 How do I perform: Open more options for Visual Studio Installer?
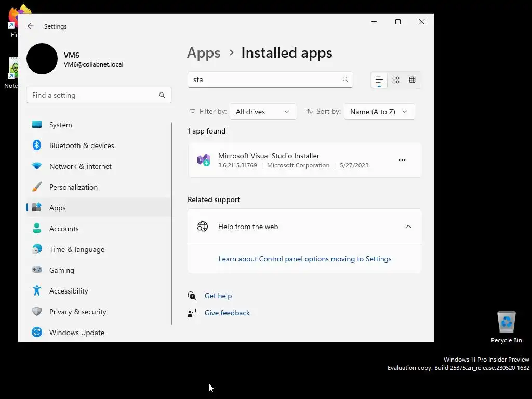(402, 160)
